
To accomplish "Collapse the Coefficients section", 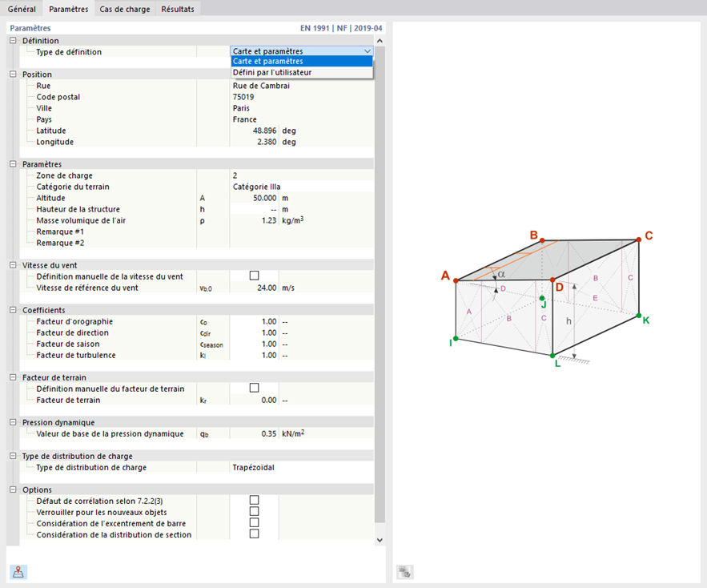I will tap(13, 309).
